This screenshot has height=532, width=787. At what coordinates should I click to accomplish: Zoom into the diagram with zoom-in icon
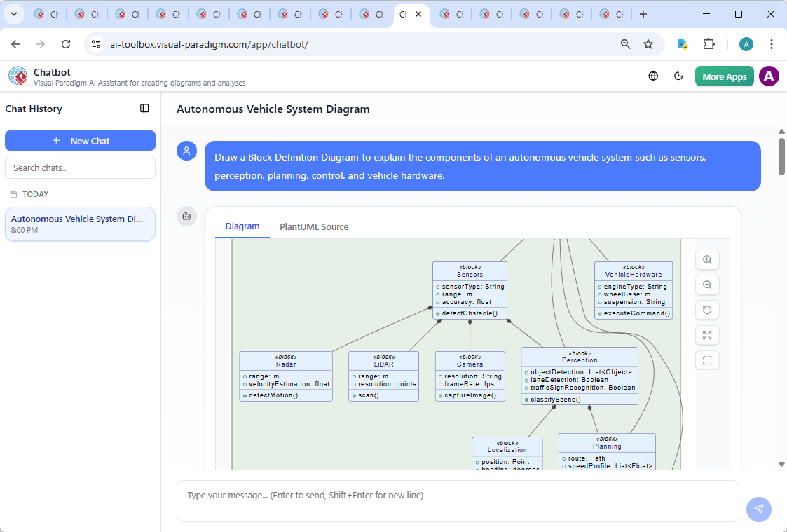pos(707,259)
